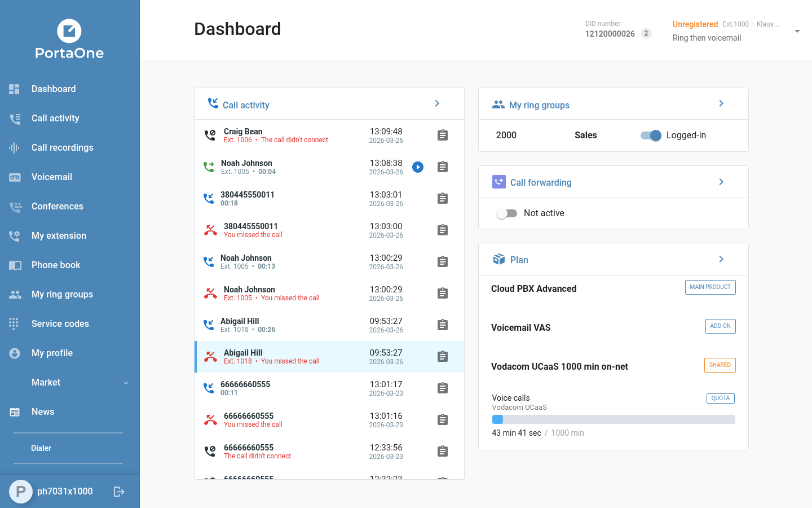Play the Noah Johnson 13:08:38 call recording
The width and height of the screenshot is (812, 508).
point(418,167)
